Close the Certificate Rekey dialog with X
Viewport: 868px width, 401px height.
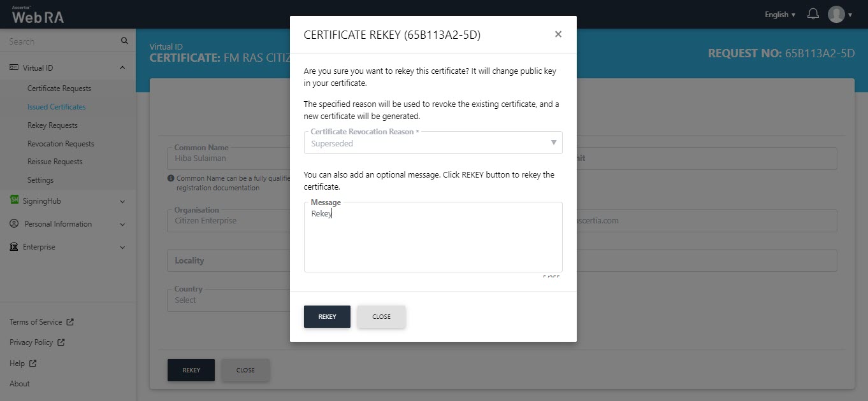pyautogui.click(x=558, y=34)
